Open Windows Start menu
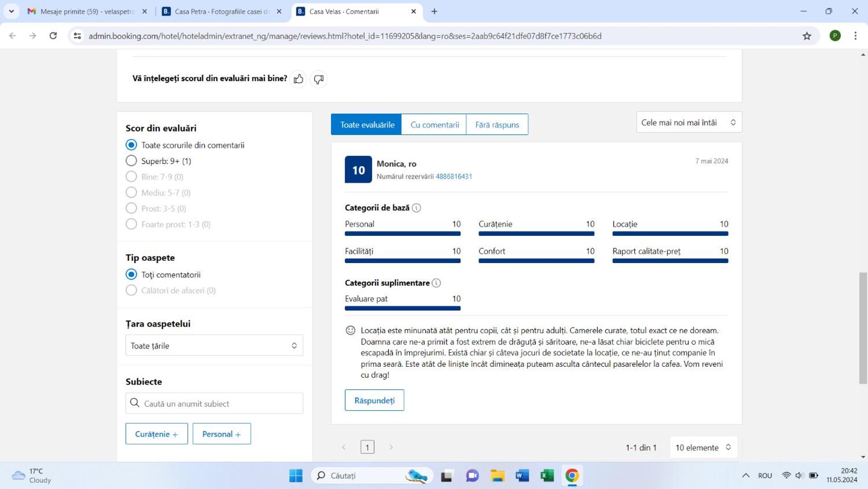Image resolution: width=868 pixels, height=489 pixels. (x=296, y=475)
